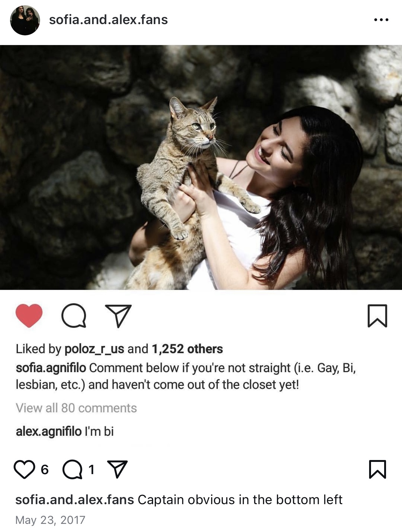Image resolution: width=402 pixels, height=532 pixels.
Task: Open sofia.and.alex.fans name in bottom caption
Action: pos(75,500)
